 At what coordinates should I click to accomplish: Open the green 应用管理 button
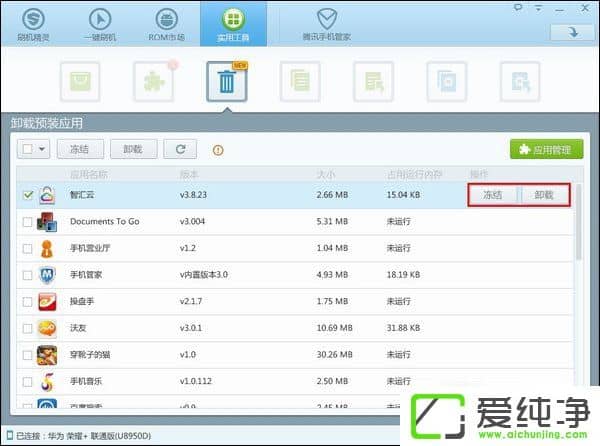(546, 150)
